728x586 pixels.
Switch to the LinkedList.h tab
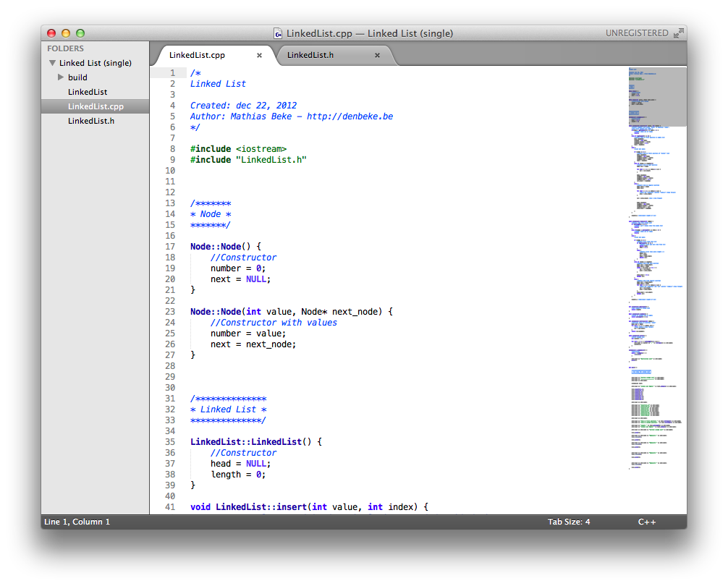(310, 56)
